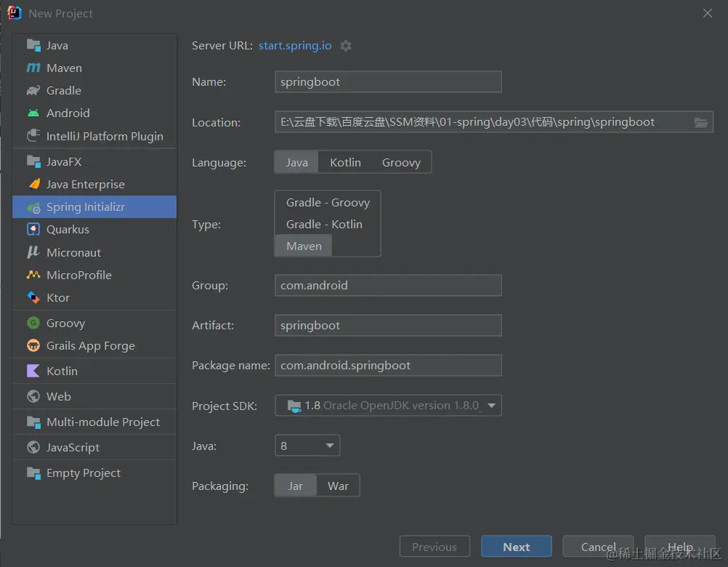The image size is (728, 567).
Task: Open the Java version dropdown
Action: click(x=307, y=446)
